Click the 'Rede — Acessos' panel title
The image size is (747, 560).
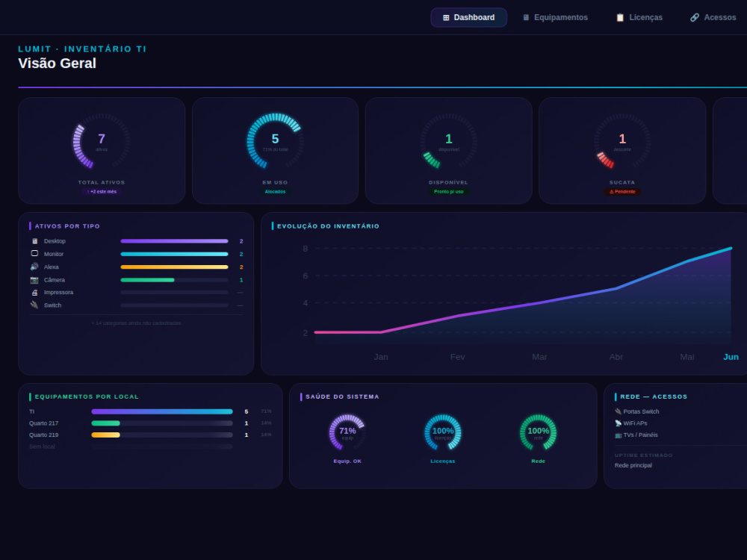[654, 396]
